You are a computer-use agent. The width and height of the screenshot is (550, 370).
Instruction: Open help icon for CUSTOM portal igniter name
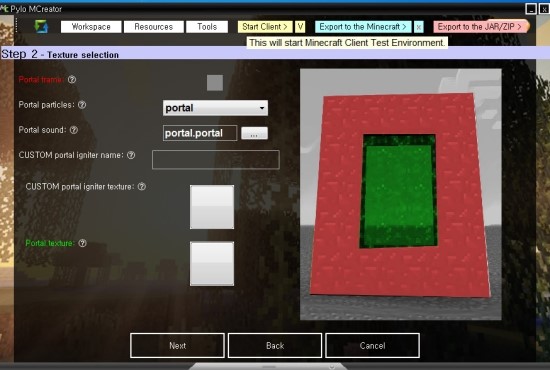(x=131, y=155)
